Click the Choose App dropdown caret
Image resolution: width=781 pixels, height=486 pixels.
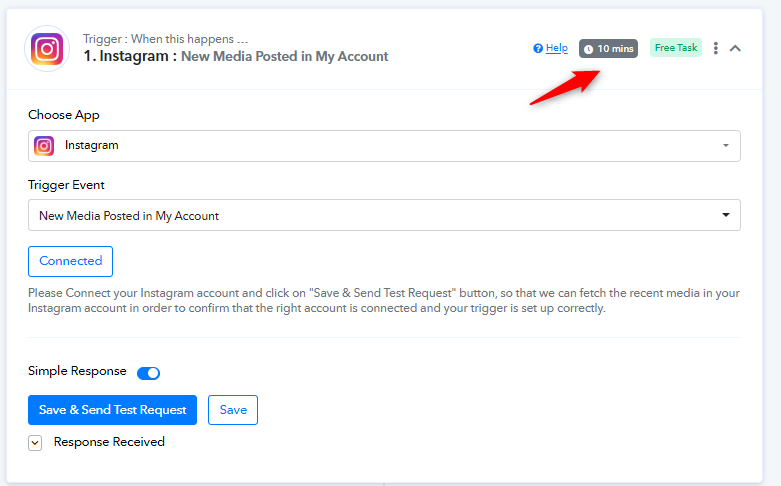(726, 146)
